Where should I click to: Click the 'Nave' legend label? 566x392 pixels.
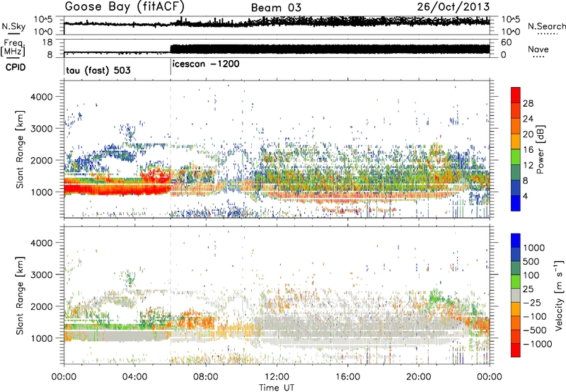[538, 49]
